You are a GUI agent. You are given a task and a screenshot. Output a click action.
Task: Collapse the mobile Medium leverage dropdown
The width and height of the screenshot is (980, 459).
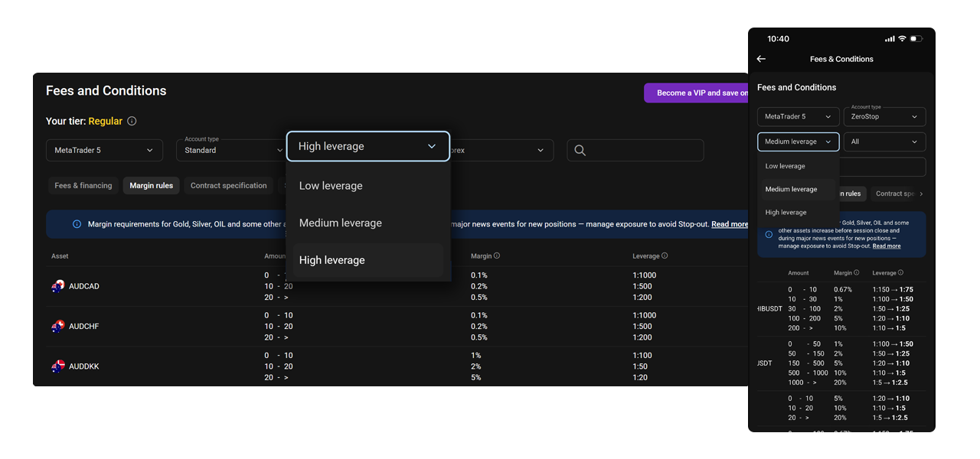click(x=799, y=142)
